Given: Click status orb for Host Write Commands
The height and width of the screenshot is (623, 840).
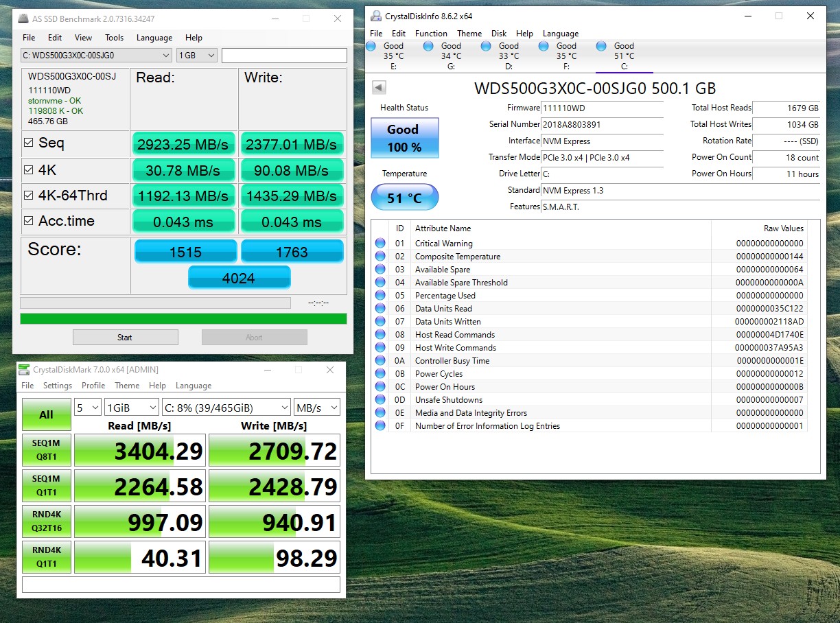Looking at the screenshot, I should [x=380, y=348].
